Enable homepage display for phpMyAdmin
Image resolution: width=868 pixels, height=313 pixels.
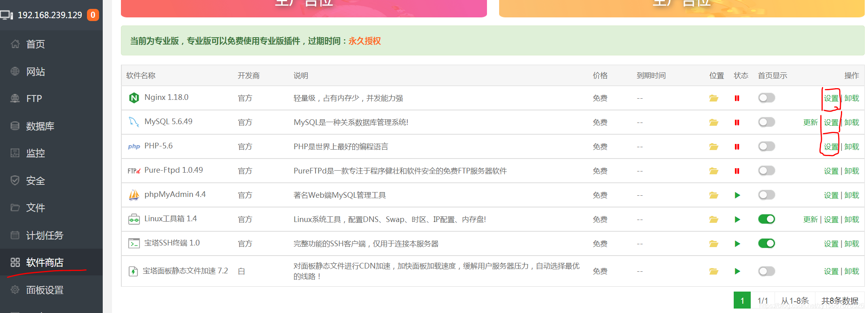[x=766, y=195]
